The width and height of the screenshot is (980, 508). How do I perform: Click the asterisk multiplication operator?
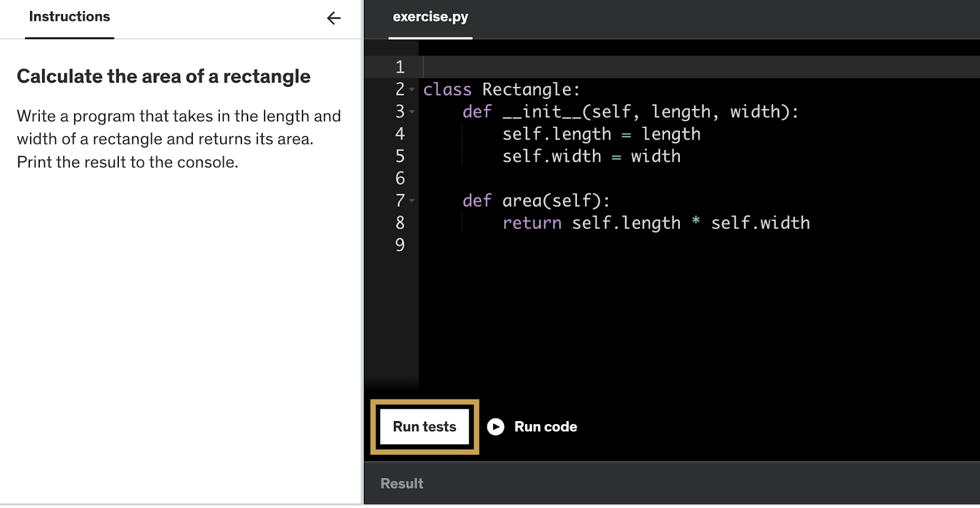pos(696,222)
